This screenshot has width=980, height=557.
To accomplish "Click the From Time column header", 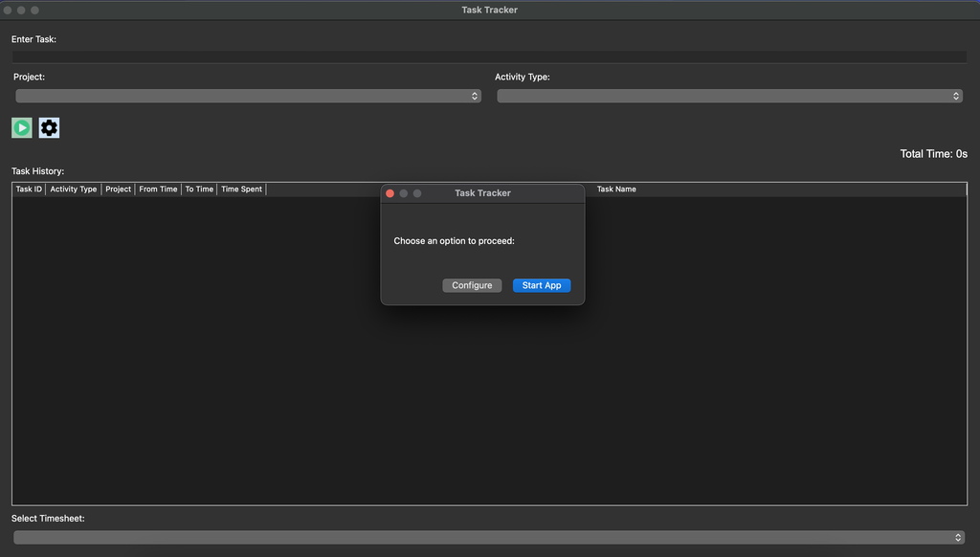I will click(158, 189).
